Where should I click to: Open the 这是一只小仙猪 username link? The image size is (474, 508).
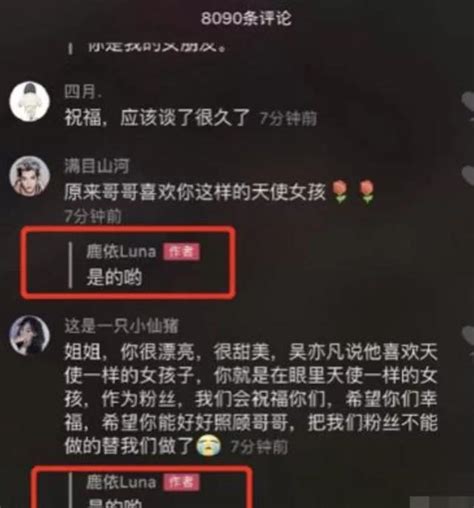(x=122, y=326)
